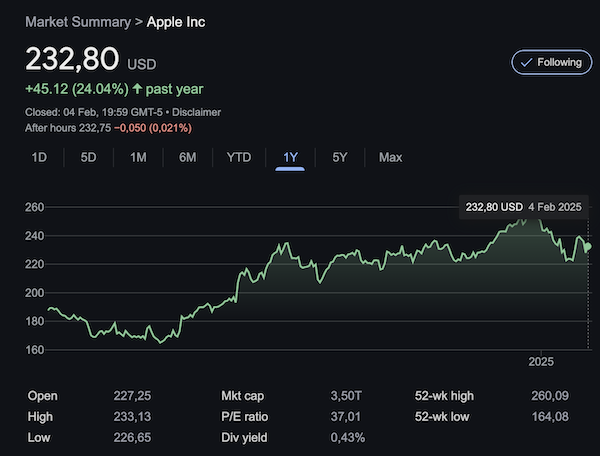
Task: Select the 1D time range tab
Action: coord(39,157)
